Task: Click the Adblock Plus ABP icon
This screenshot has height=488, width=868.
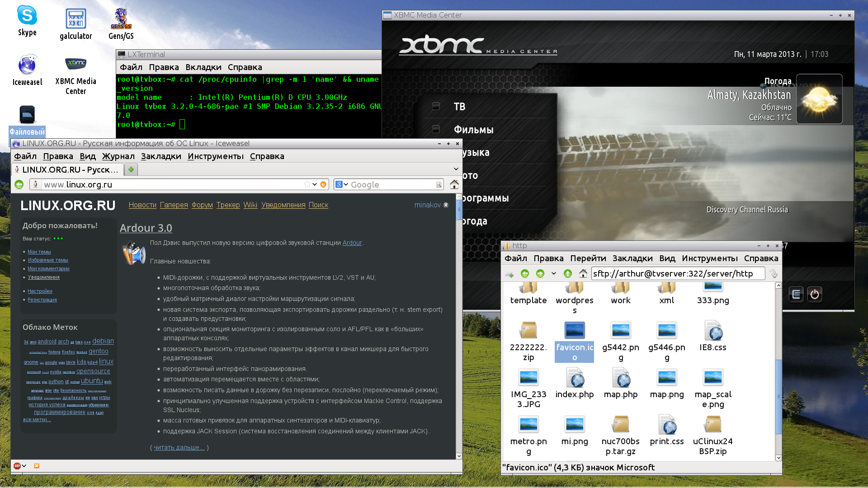Action: (17, 466)
